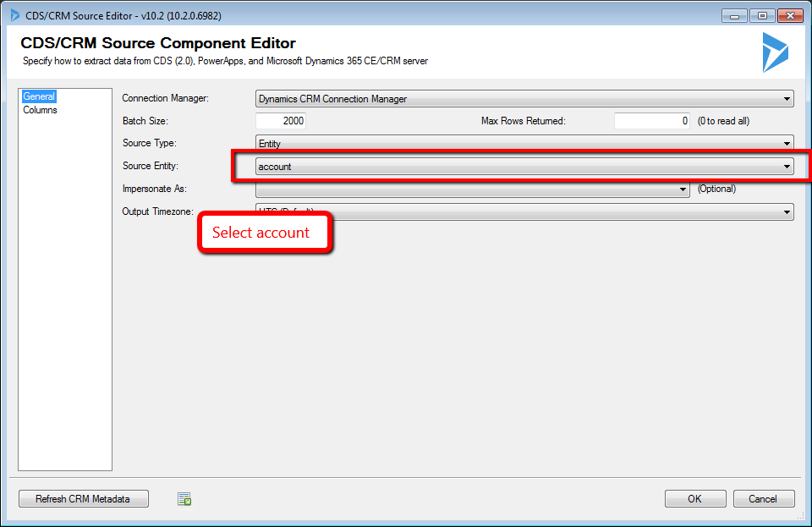Click the Output Timezone label
Viewport: 812px width, 527px height.
coord(157,211)
